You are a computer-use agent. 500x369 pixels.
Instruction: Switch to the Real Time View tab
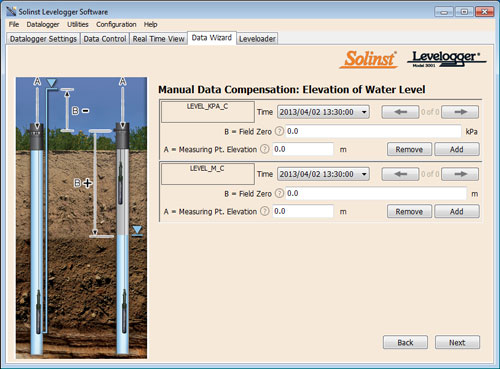158,39
